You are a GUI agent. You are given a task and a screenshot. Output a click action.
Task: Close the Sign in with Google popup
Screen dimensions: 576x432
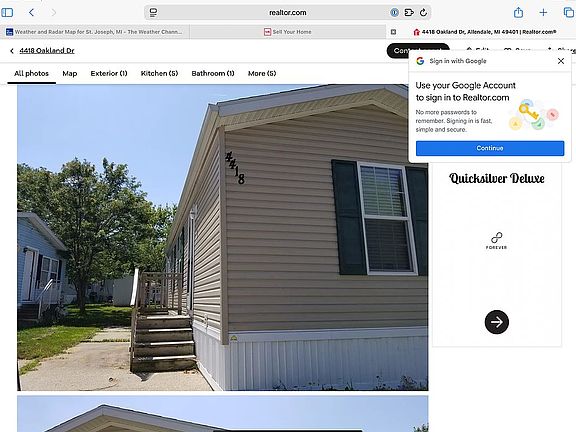[x=561, y=61]
